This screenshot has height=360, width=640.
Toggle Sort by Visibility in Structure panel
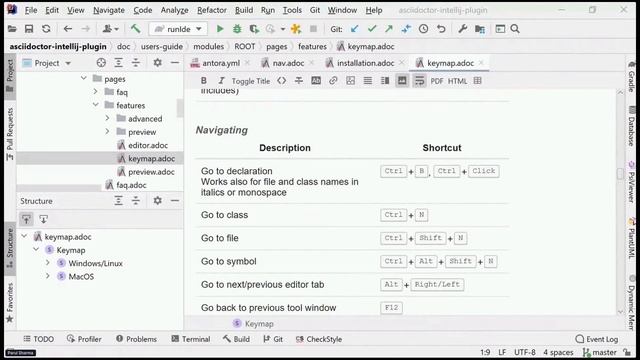(x=27, y=219)
